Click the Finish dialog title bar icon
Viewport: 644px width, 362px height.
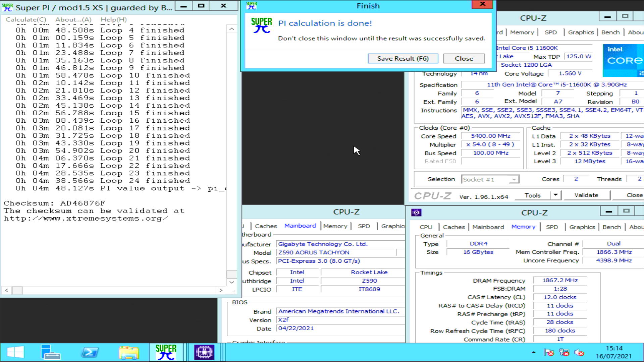pyautogui.click(x=251, y=5)
